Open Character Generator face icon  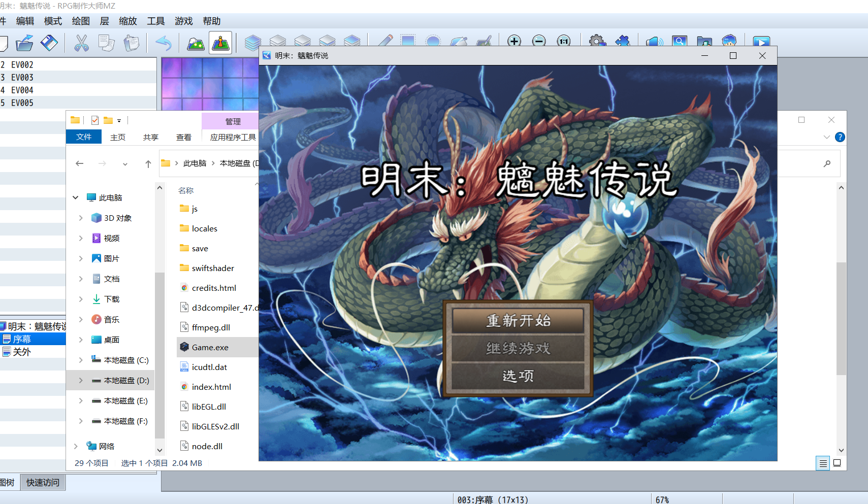pyautogui.click(x=729, y=41)
